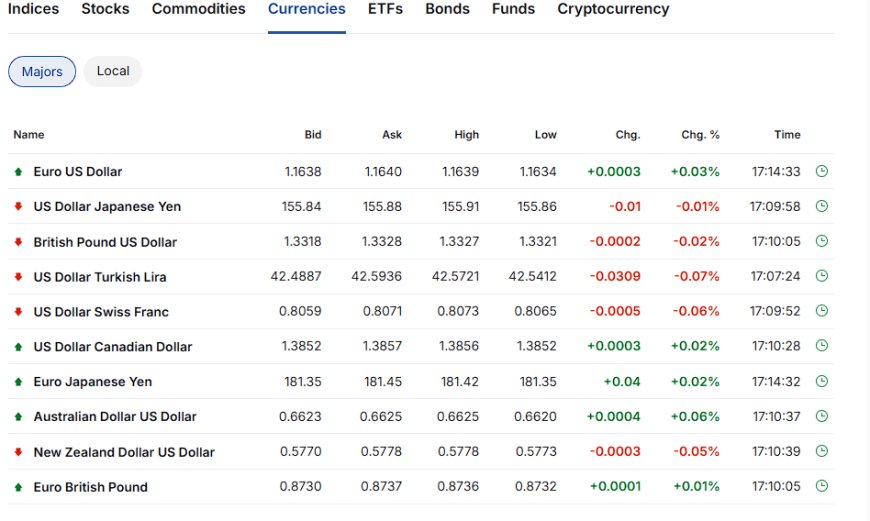Open the Australian Dollar US Dollar link
The width and height of the screenshot is (870, 521).
coord(115,417)
